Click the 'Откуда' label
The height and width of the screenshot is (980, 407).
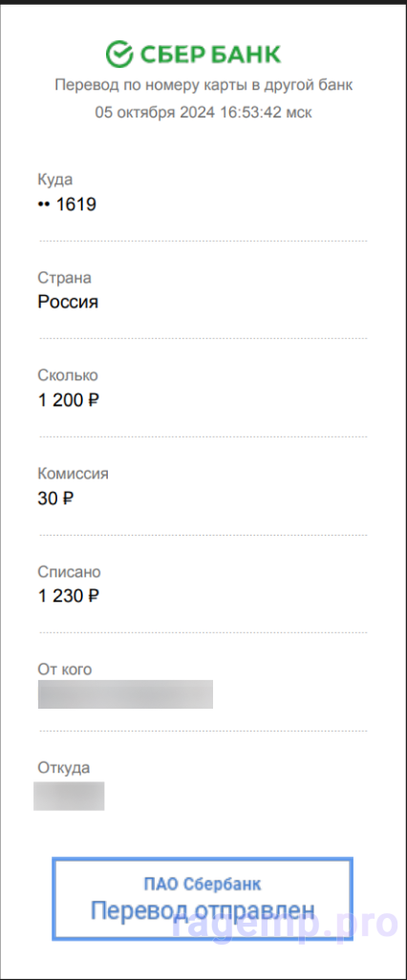(x=64, y=768)
